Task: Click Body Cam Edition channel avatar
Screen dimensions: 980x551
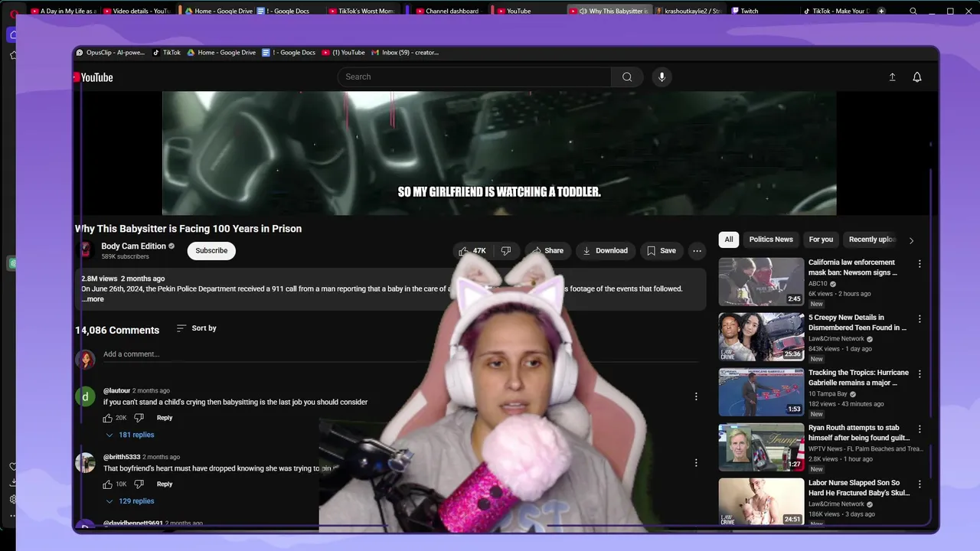Action: (86, 250)
